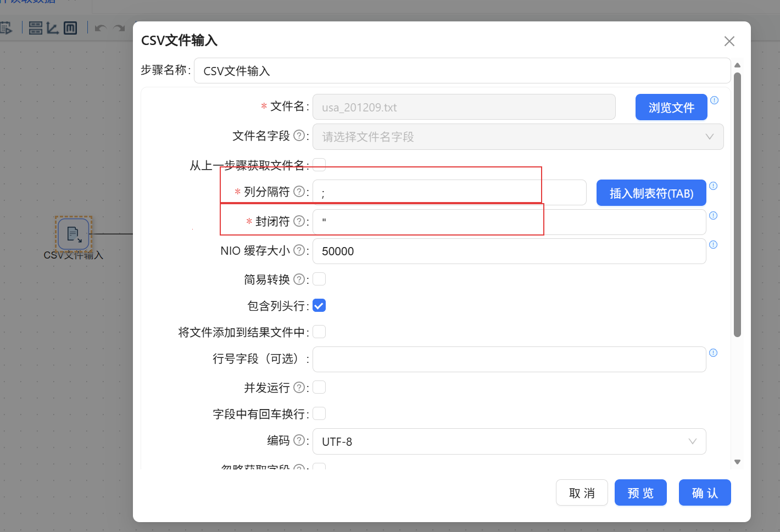Enable the 并发运行 checkbox
This screenshot has height=532, width=780.
pyautogui.click(x=319, y=387)
